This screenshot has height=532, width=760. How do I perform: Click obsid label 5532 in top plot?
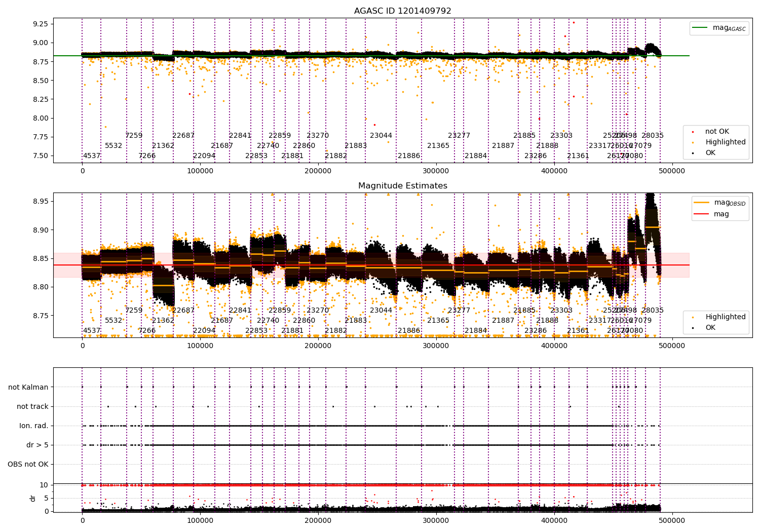coord(113,146)
